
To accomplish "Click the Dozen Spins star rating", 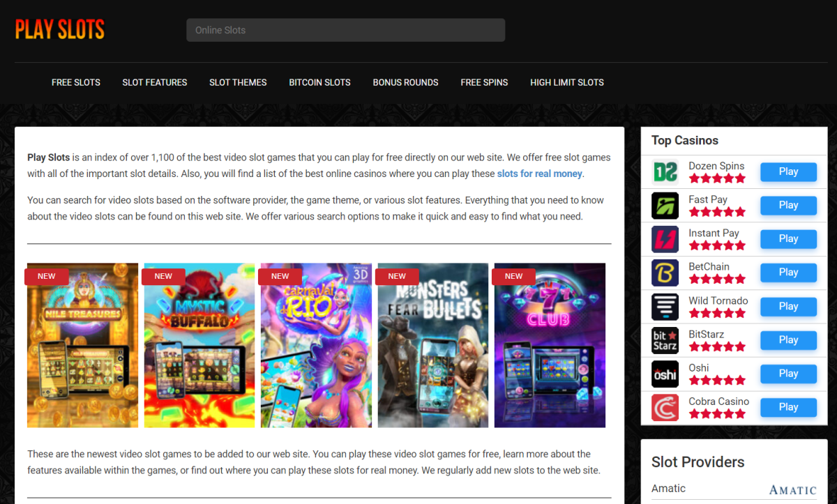I will pyautogui.click(x=717, y=178).
